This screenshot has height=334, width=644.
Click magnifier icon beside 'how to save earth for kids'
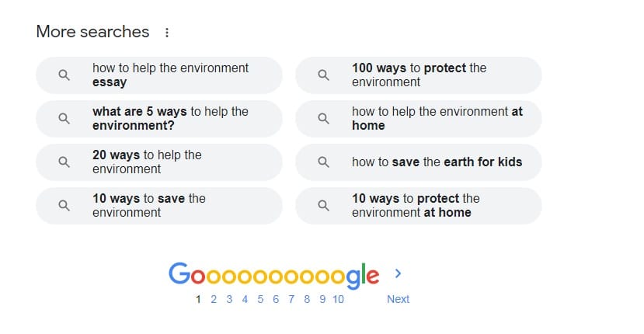(324, 162)
